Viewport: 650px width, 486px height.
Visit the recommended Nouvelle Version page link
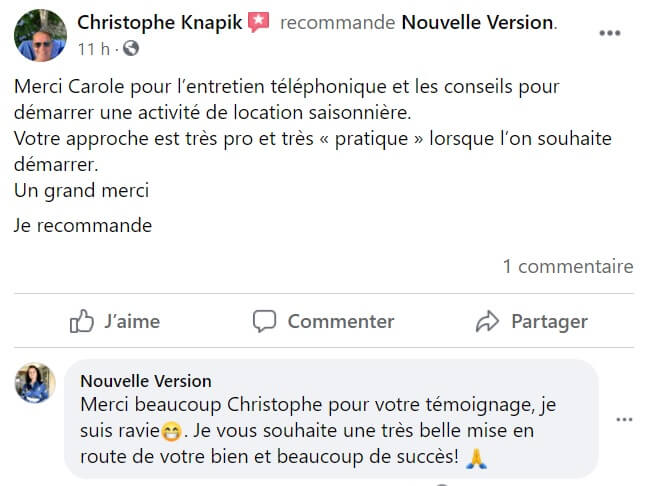477,22
